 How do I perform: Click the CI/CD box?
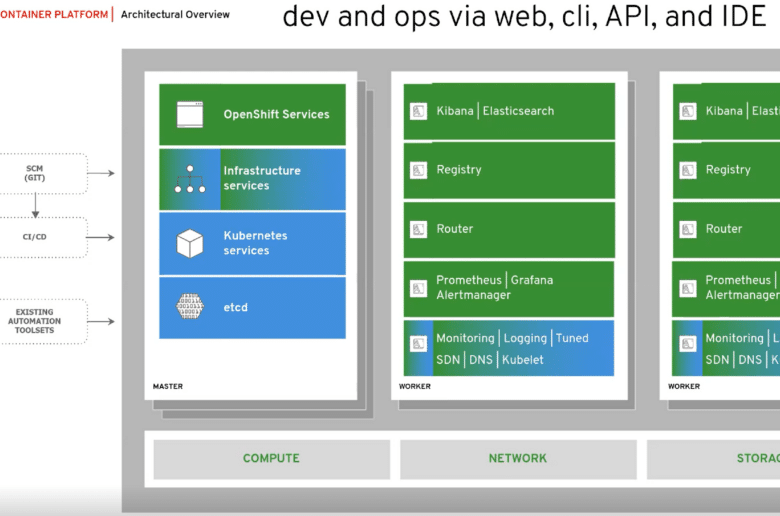[44, 237]
